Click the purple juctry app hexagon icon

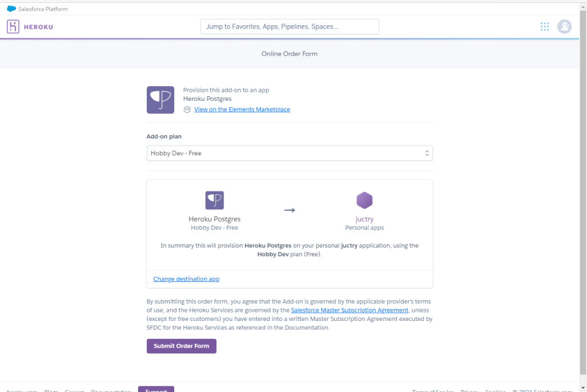pyautogui.click(x=364, y=201)
